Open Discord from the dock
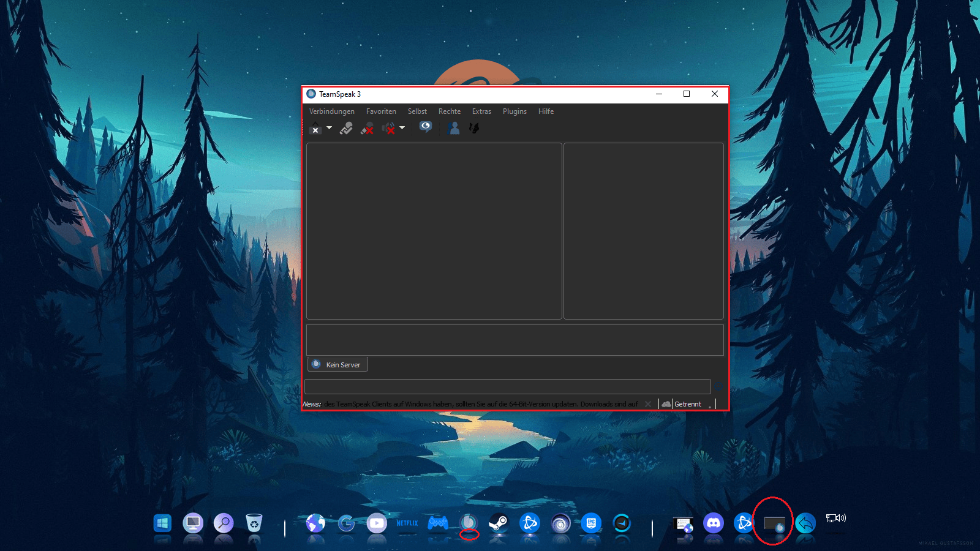 [714, 523]
